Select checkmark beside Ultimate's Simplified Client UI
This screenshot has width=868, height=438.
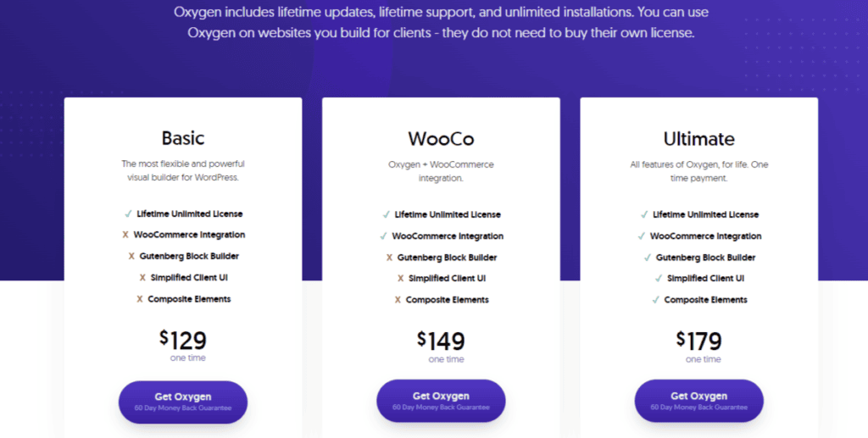coord(659,279)
